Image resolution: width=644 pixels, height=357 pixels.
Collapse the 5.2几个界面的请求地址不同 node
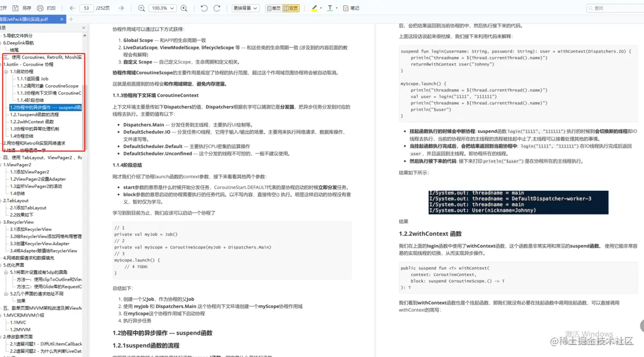click(7, 294)
